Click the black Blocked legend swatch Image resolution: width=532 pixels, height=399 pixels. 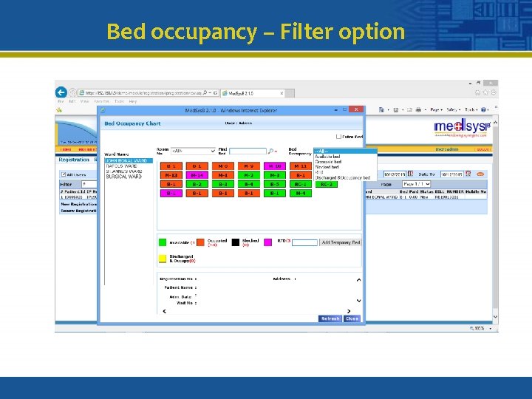(x=236, y=242)
